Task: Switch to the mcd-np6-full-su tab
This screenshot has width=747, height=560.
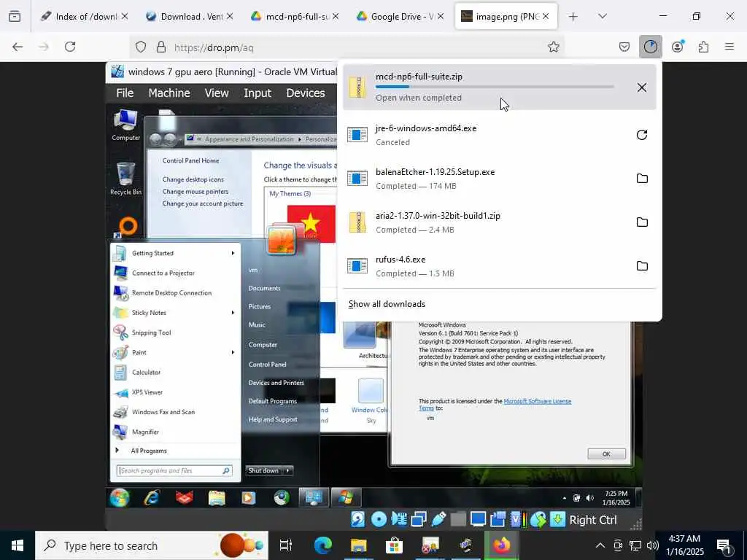Action: click(295, 17)
